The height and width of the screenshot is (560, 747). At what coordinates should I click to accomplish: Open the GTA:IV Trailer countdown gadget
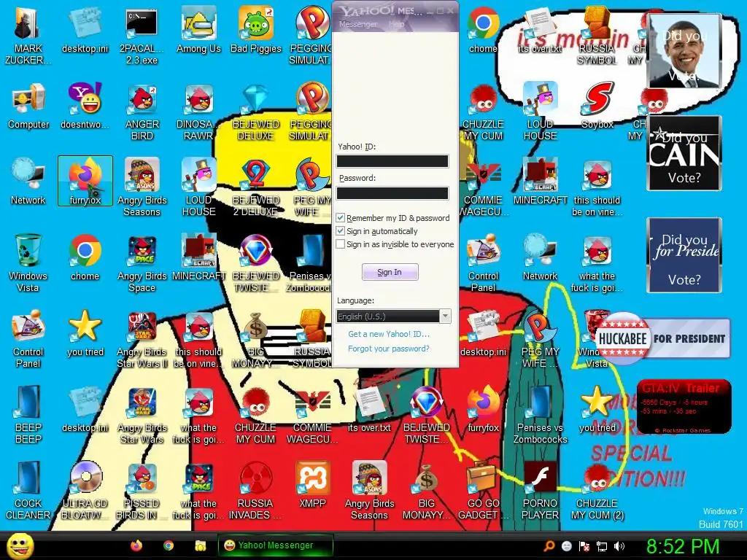point(684,407)
